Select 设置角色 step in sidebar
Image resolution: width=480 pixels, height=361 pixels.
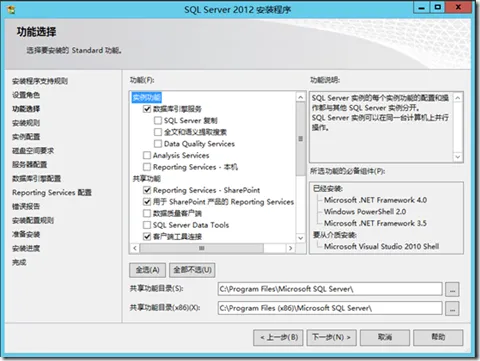(x=26, y=95)
